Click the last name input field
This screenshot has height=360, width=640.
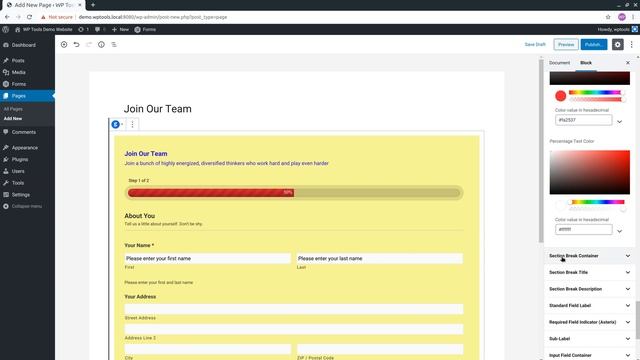click(x=380, y=258)
